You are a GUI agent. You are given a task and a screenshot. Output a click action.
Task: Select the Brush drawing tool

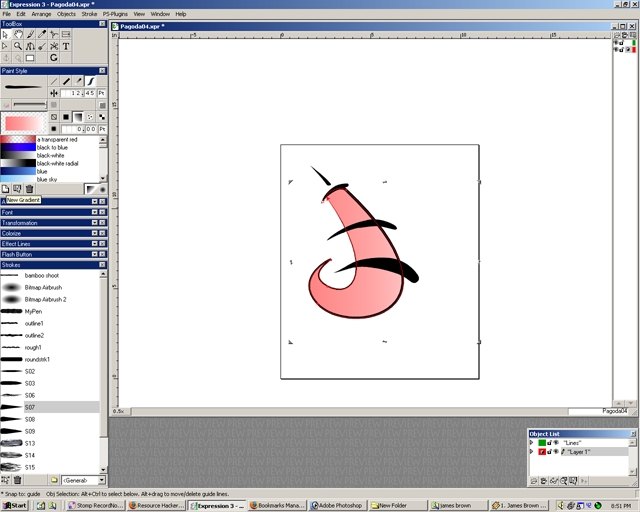(30, 35)
